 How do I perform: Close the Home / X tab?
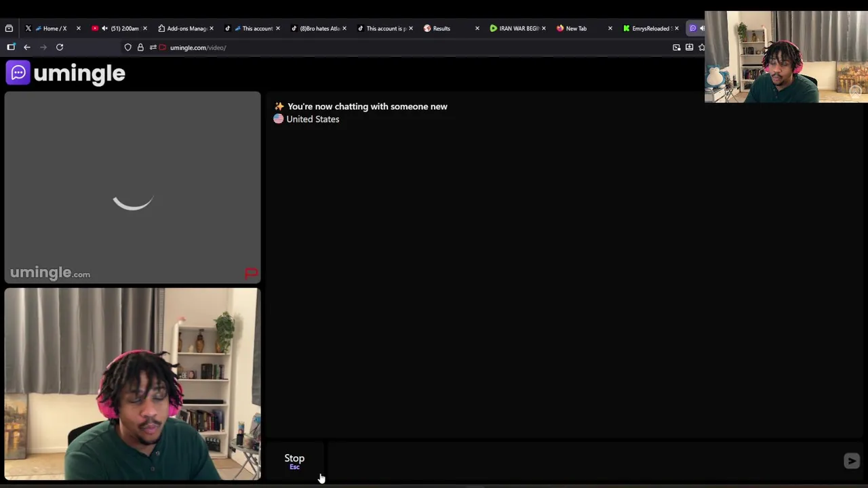point(79,28)
